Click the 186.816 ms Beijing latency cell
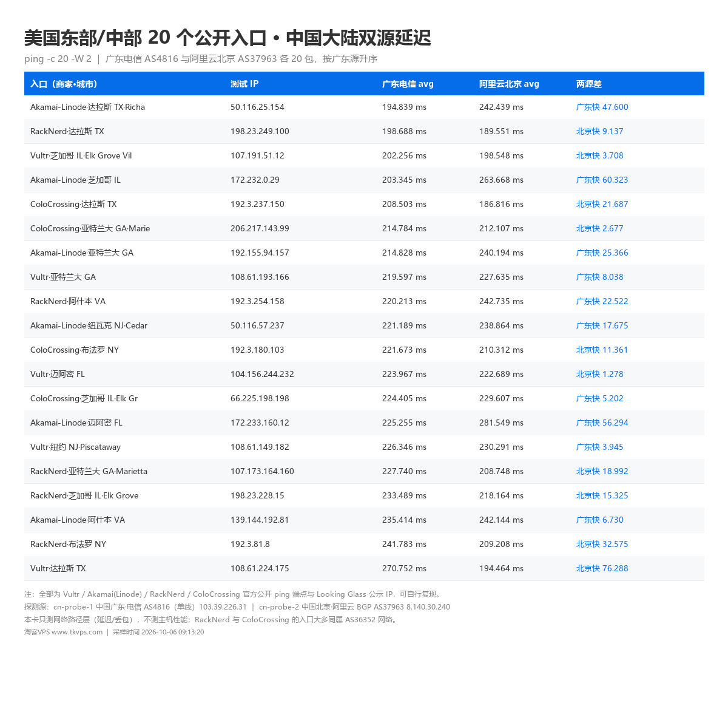The height and width of the screenshot is (703, 728). pyautogui.click(x=501, y=204)
